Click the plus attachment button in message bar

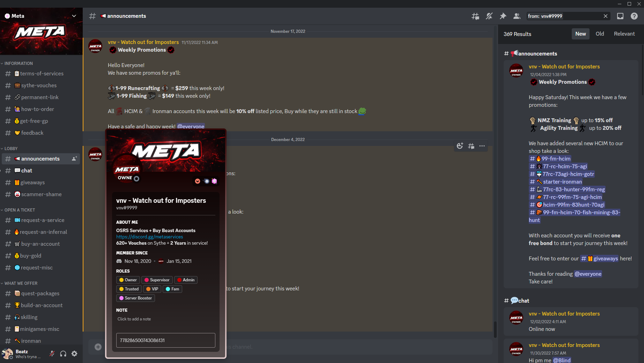point(98,347)
